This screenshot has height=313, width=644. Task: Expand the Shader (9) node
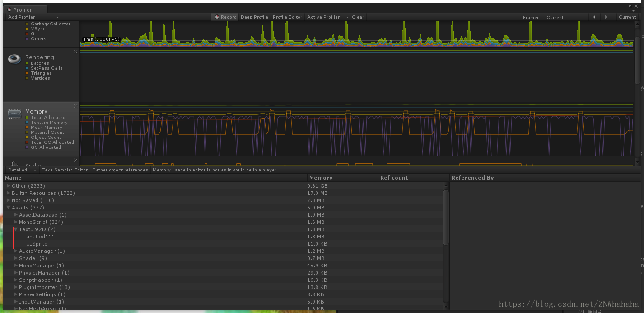[x=16, y=258]
